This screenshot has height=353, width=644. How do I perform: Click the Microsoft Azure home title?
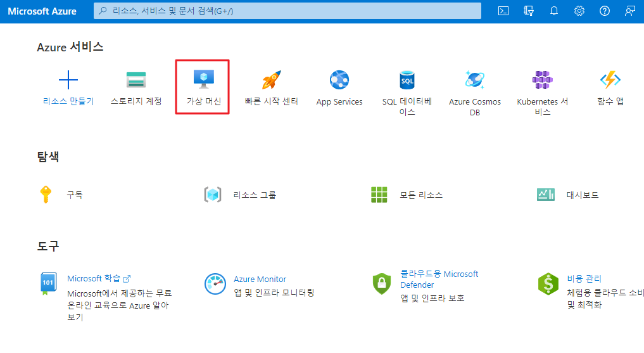tap(42, 11)
